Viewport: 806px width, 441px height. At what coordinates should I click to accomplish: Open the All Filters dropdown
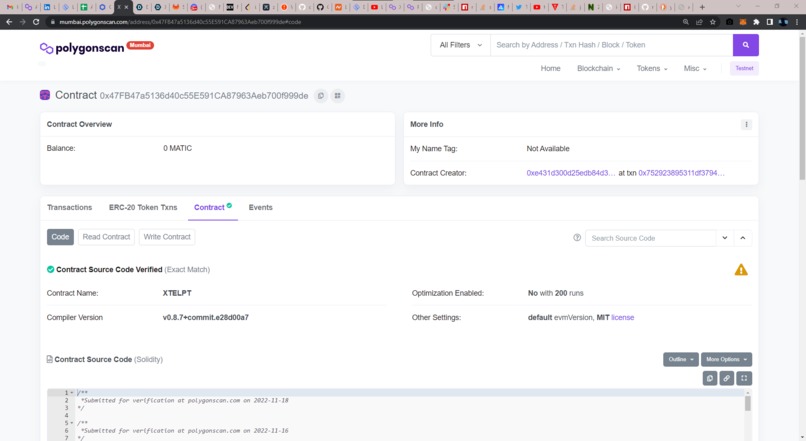[x=461, y=45]
